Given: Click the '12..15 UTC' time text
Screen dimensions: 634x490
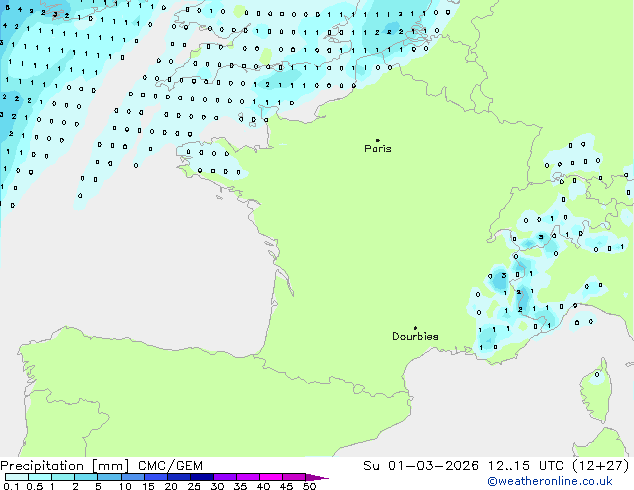Looking at the screenshot, I should tap(526, 466).
